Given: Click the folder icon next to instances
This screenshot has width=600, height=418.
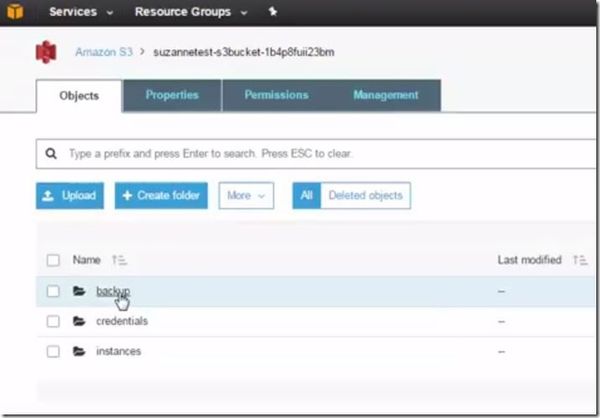Looking at the screenshot, I should click(79, 351).
